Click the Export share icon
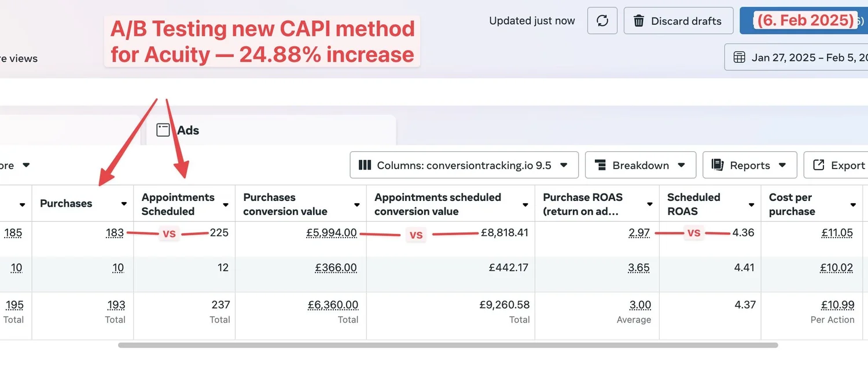The image size is (868, 373). (819, 164)
